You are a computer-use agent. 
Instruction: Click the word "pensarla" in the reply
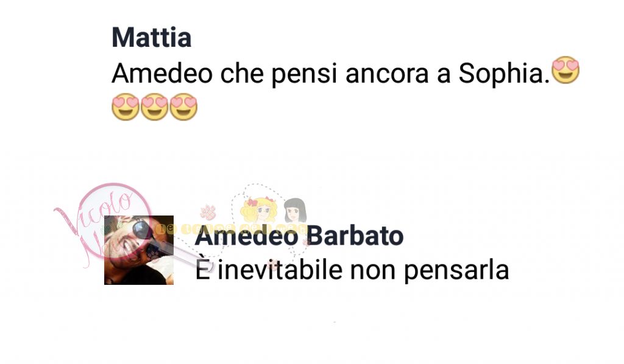(456, 271)
